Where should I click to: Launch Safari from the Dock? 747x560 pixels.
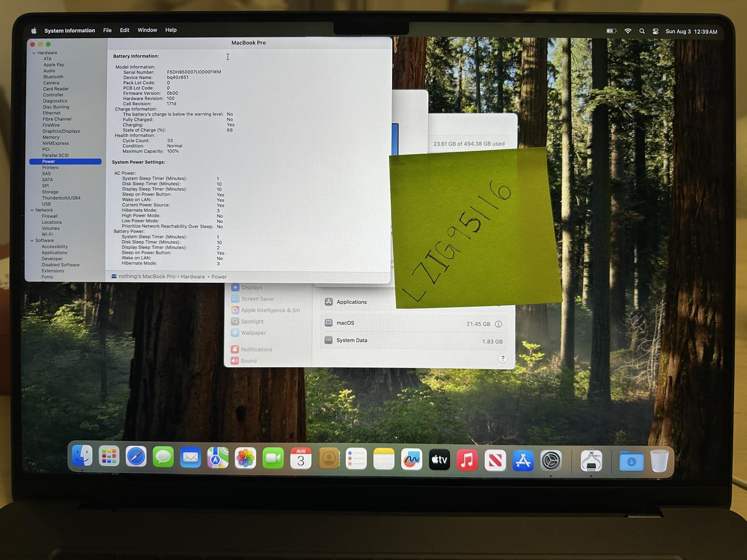pyautogui.click(x=136, y=457)
